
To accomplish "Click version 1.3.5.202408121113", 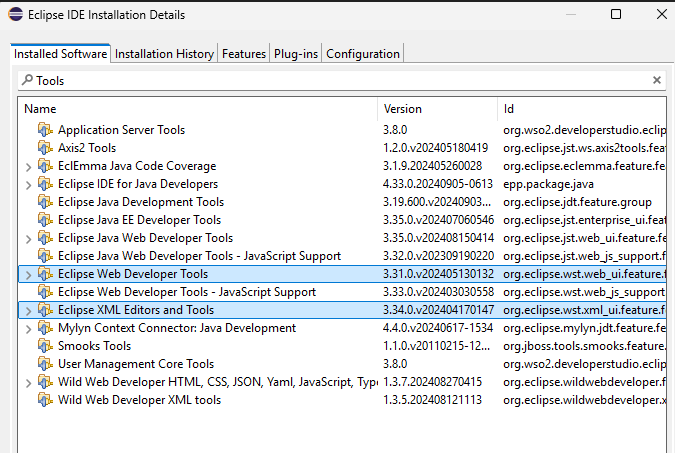I will (432, 400).
